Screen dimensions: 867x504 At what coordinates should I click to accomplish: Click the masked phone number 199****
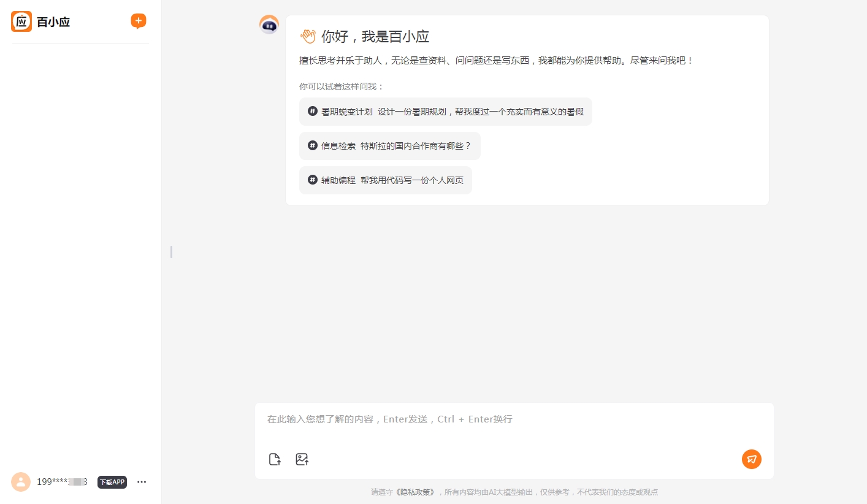(x=62, y=482)
